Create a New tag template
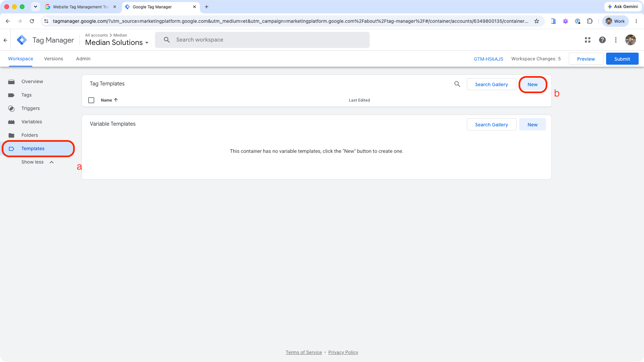The width and height of the screenshot is (644, 362). point(532,84)
